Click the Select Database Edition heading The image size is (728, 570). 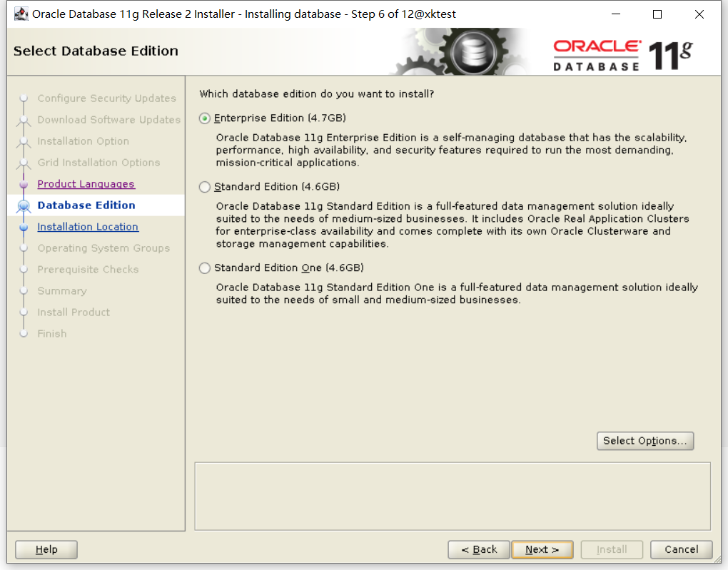(96, 51)
